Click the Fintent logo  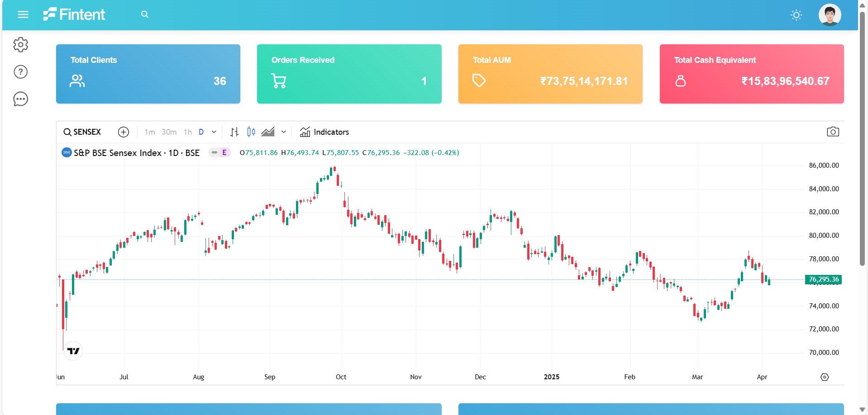(x=74, y=14)
